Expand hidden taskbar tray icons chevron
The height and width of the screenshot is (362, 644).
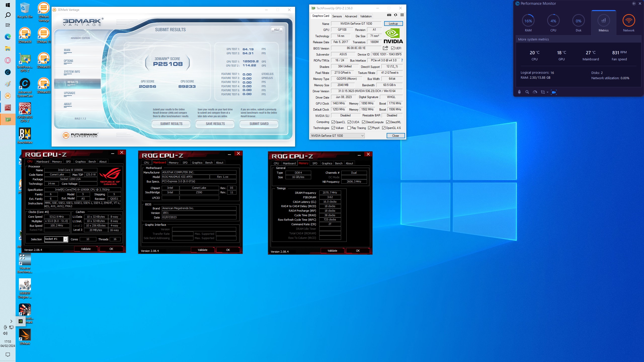[11, 321]
